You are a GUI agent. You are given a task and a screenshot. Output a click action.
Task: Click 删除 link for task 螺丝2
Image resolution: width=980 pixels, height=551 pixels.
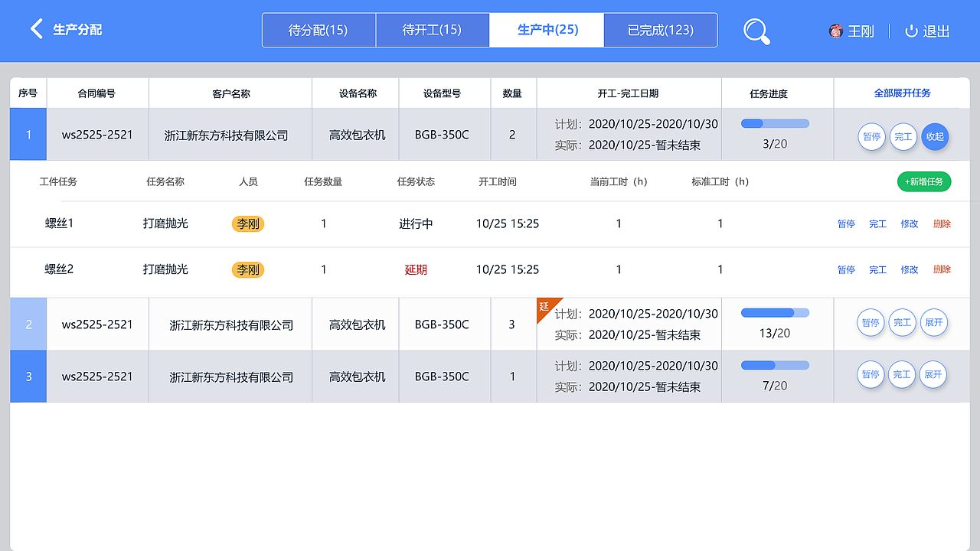tap(942, 269)
